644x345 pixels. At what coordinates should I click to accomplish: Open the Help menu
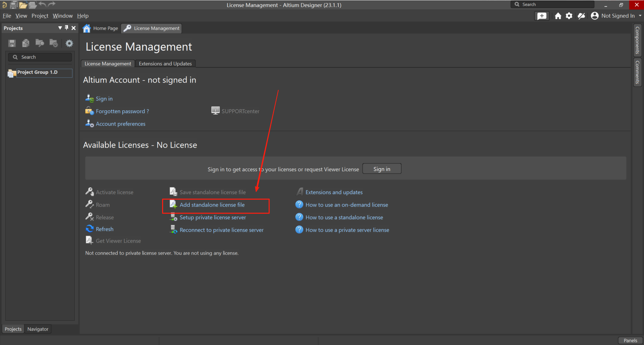(x=83, y=16)
